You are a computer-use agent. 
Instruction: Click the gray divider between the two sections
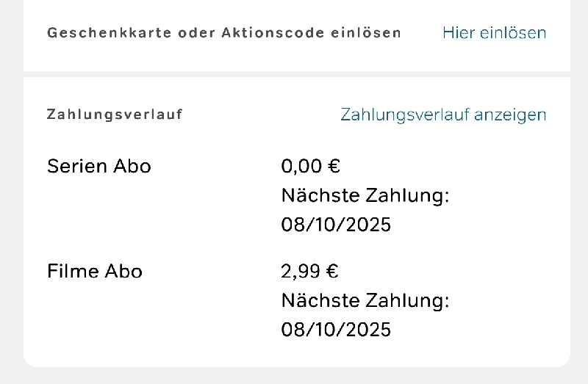pyautogui.click(x=294, y=73)
